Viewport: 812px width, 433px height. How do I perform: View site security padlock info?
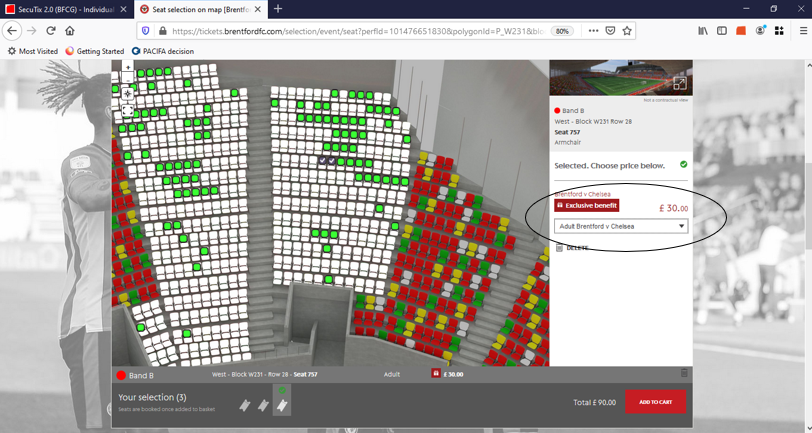[x=162, y=31]
